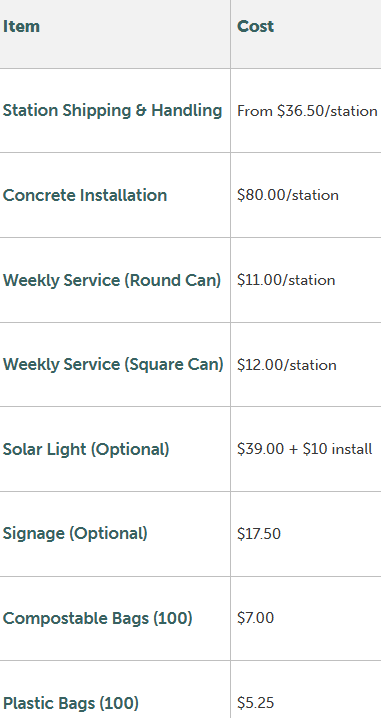
Task: Select the Signage (Optional) item
Action: 75,534
